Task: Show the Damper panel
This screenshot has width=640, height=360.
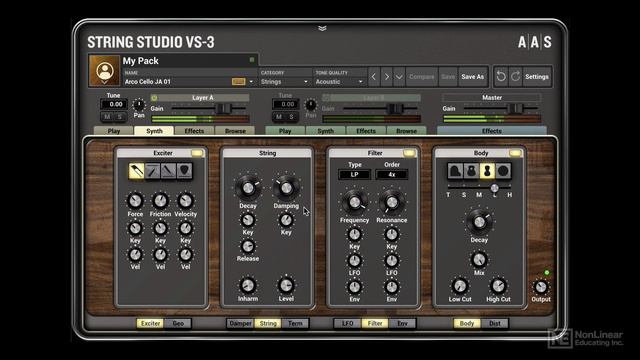Action: [240, 323]
